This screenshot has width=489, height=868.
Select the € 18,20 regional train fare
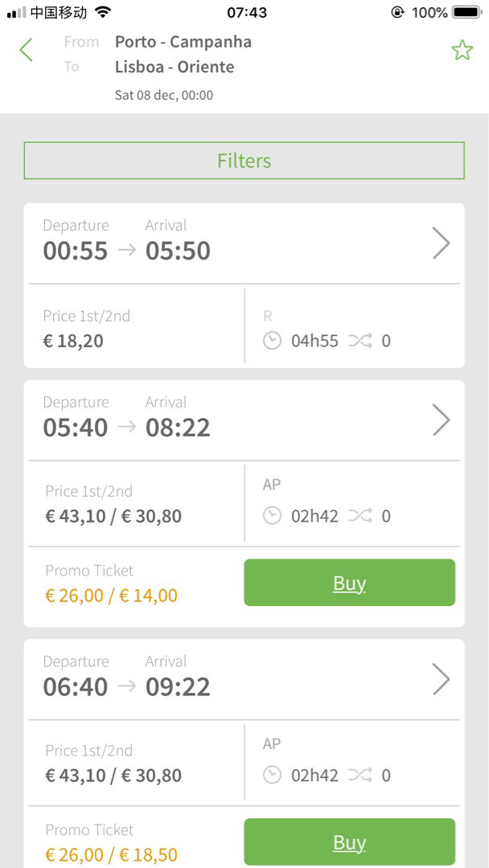pyautogui.click(x=73, y=341)
